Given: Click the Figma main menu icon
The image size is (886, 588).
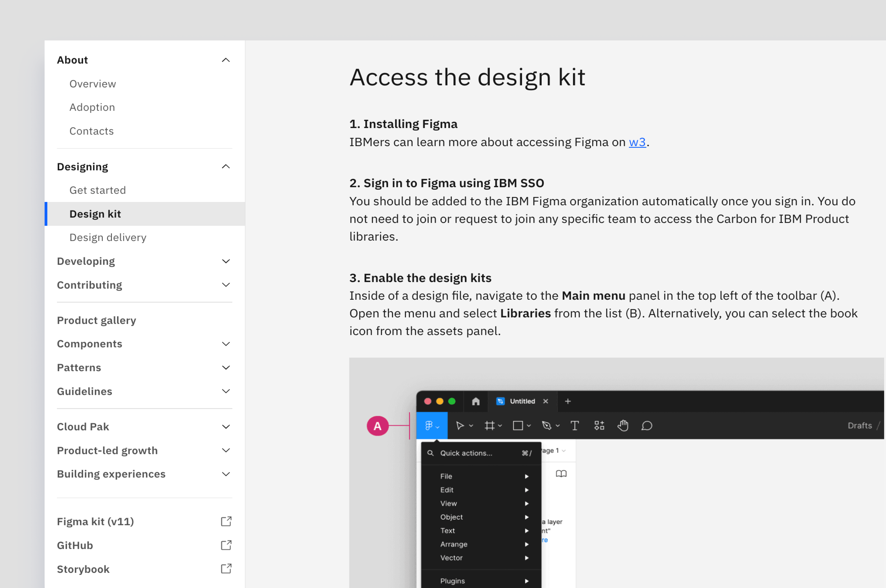Looking at the screenshot, I should [432, 426].
